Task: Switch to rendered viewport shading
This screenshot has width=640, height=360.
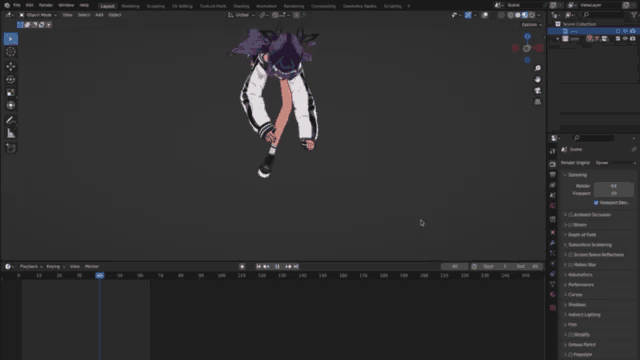Action: tap(532, 15)
